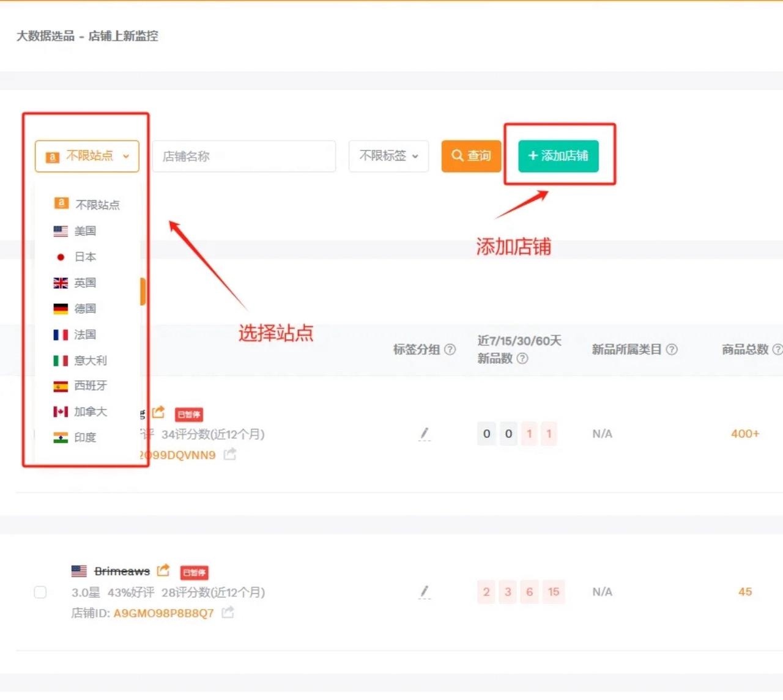Open the 不限标签 tag dropdown

[388, 157]
